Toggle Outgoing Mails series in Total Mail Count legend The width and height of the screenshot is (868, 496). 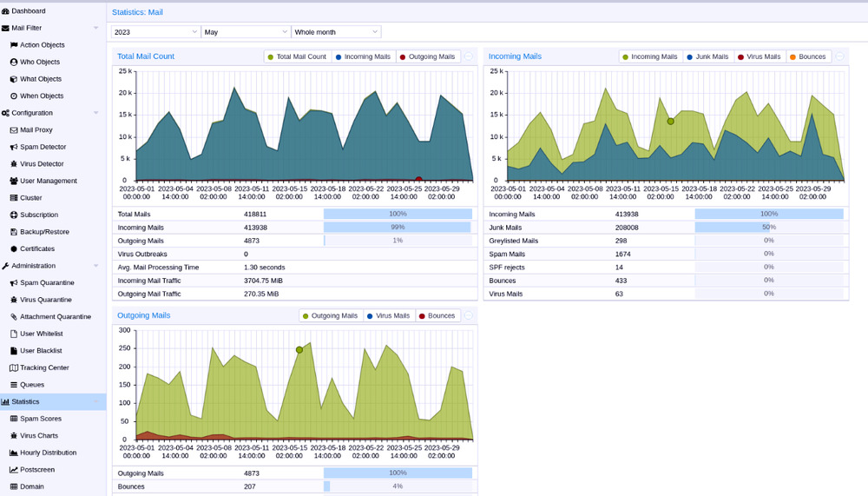(426, 56)
